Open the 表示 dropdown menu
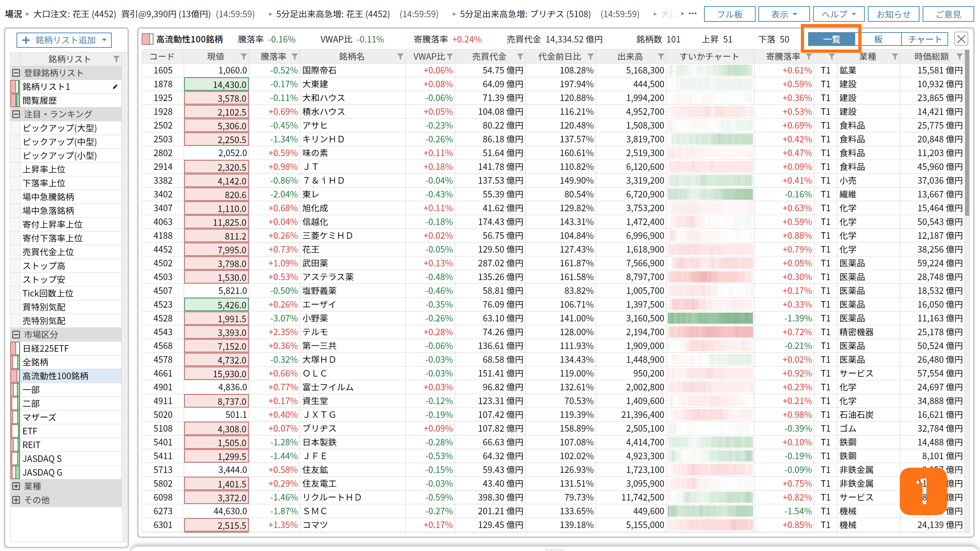 pos(784,14)
